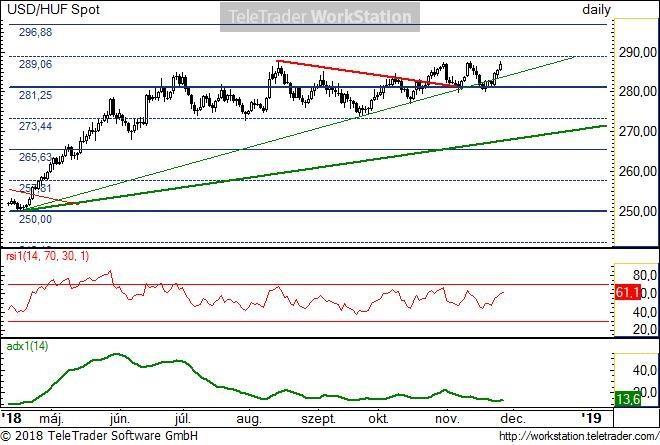660x445 pixels.
Task: Click the red RSI value badge 61.1
Action: tap(628, 292)
